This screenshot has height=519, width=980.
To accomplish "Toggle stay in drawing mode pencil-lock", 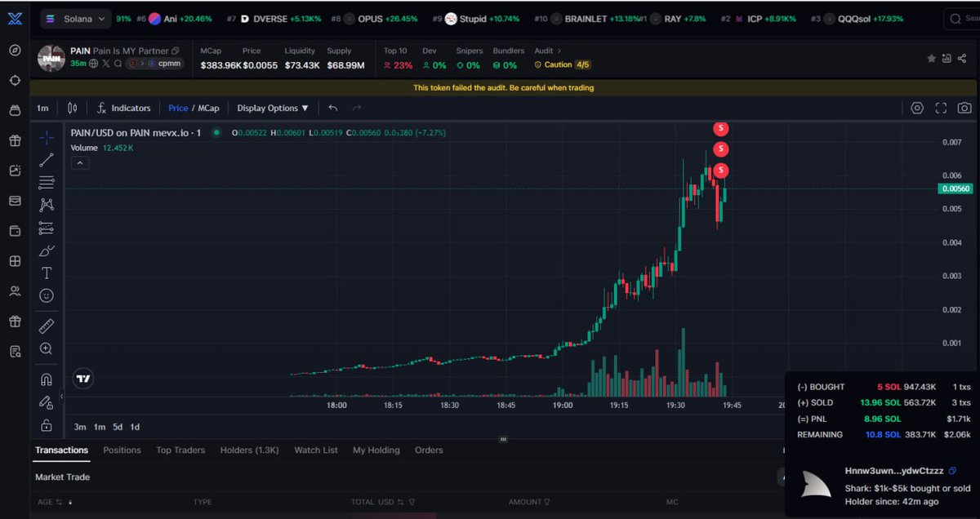I will coord(47,402).
